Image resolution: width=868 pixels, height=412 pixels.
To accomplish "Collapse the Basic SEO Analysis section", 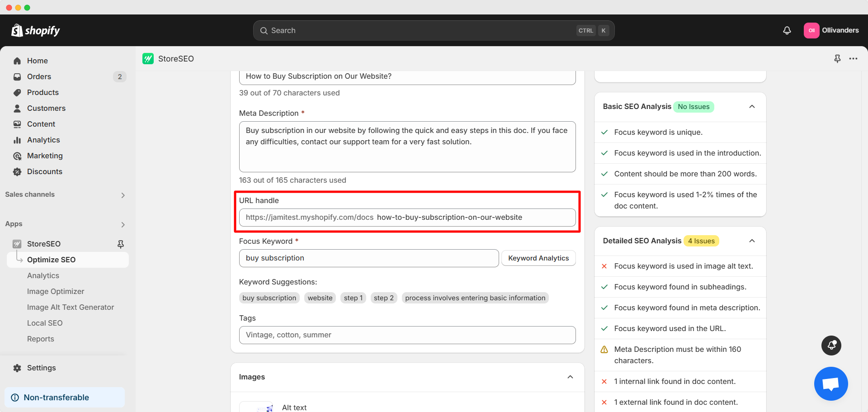I will pos(752,107).
